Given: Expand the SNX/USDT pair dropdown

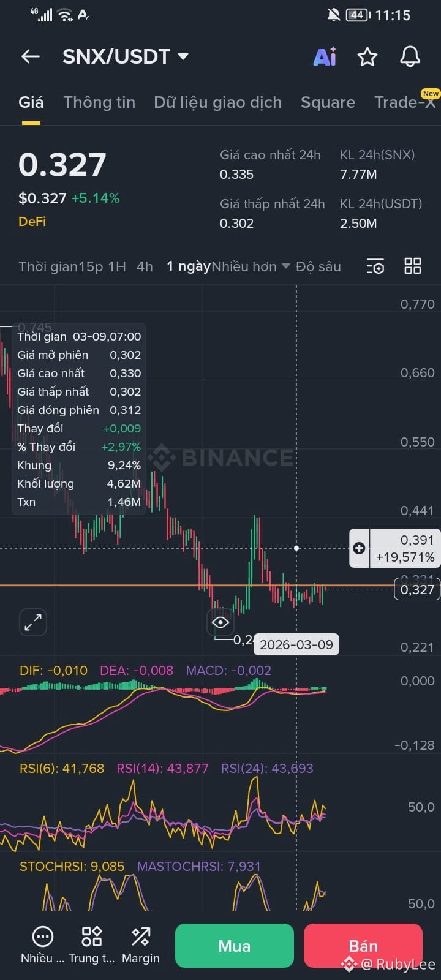Looking at the screenshot, I should (x=183, y=56).
